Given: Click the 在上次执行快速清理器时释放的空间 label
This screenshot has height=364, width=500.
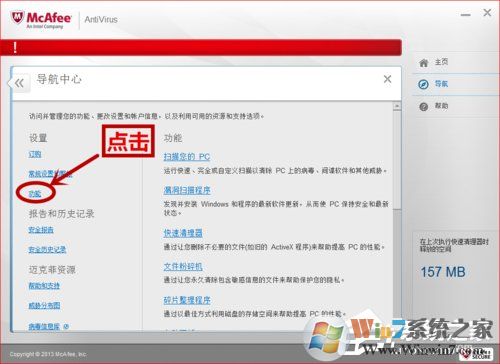Looking at the screenshot, I should point(454,245).
